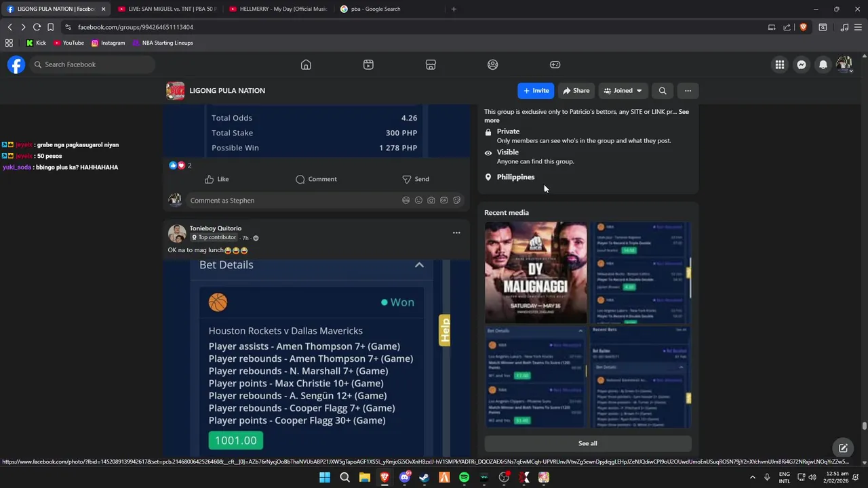Open Spotify from the taskbar
Viewport: 868px width, 488px height.
pyautogui.click(x=464, y=477)
